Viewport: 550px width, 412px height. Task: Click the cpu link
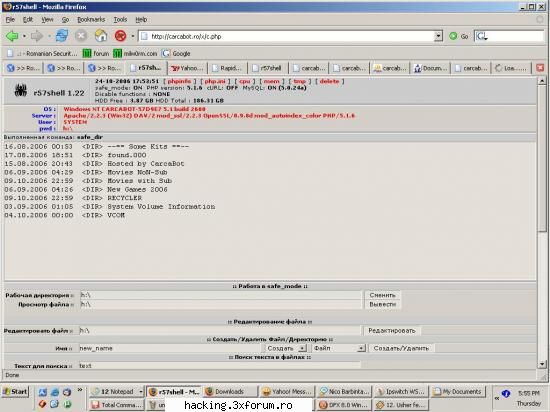click(244, 81)
